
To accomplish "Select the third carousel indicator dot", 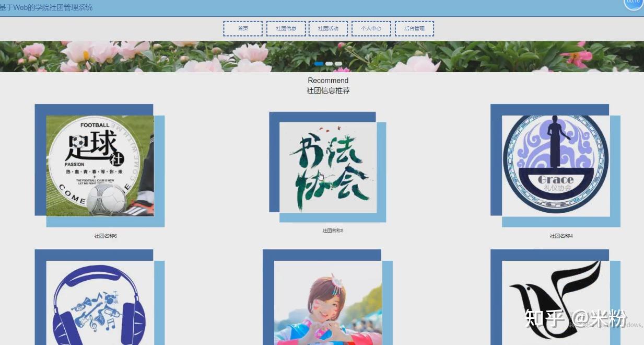I will tap(338, 64).
